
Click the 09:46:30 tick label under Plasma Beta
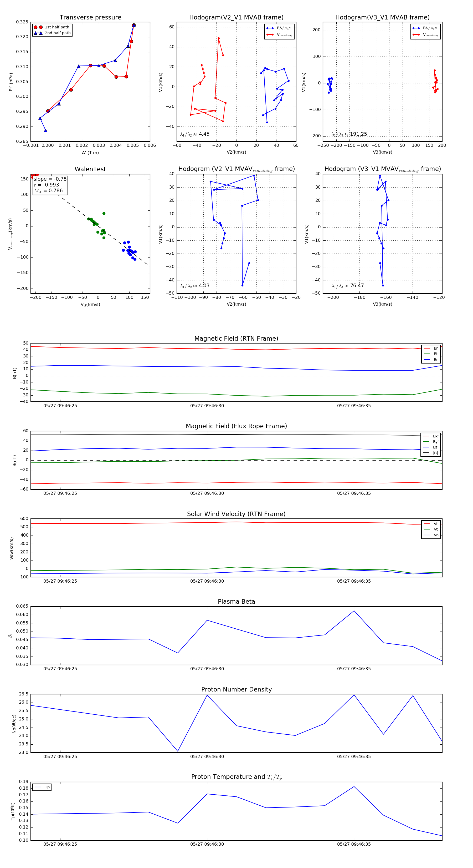[x=207, y=669]
